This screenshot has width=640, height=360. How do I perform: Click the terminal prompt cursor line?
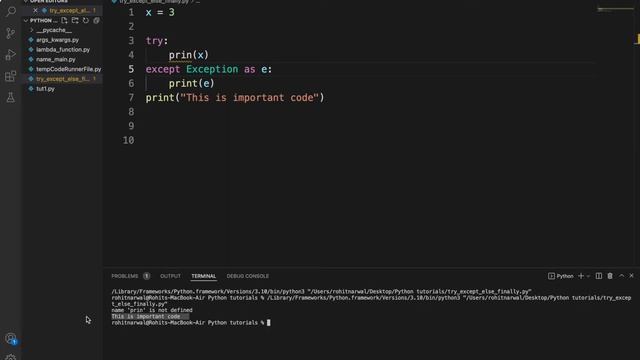click(x=191, y=322)
